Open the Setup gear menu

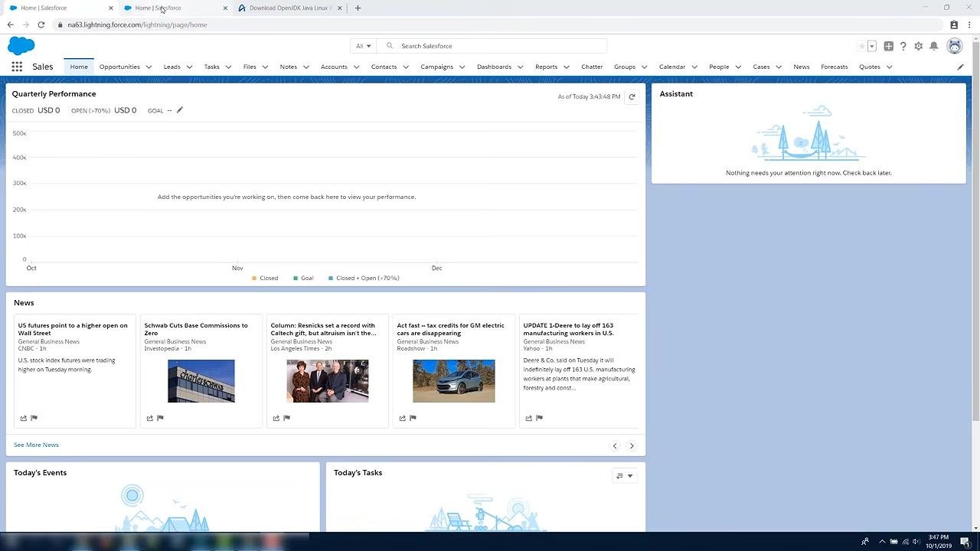tap(919, 46)
